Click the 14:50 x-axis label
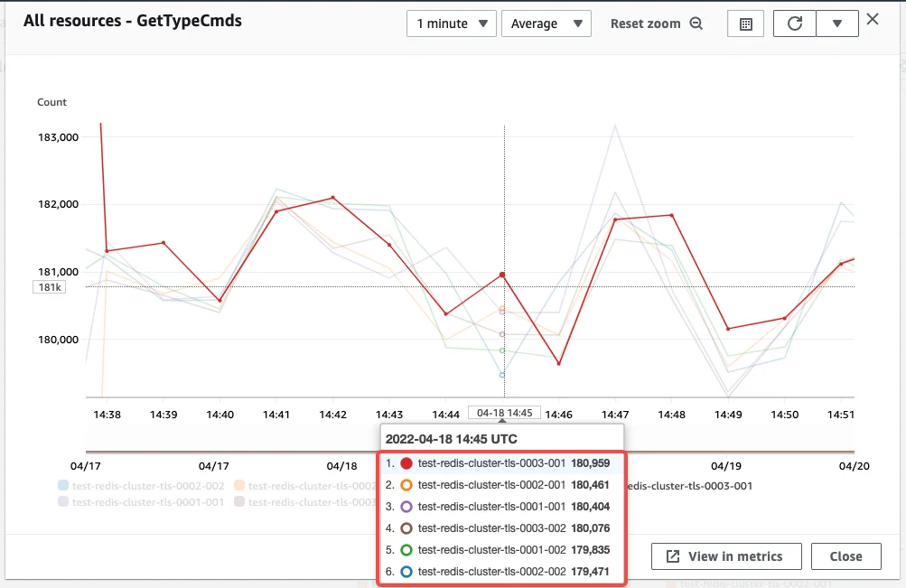The height and width of the screenshot is (588, 906). click(785, 415)
